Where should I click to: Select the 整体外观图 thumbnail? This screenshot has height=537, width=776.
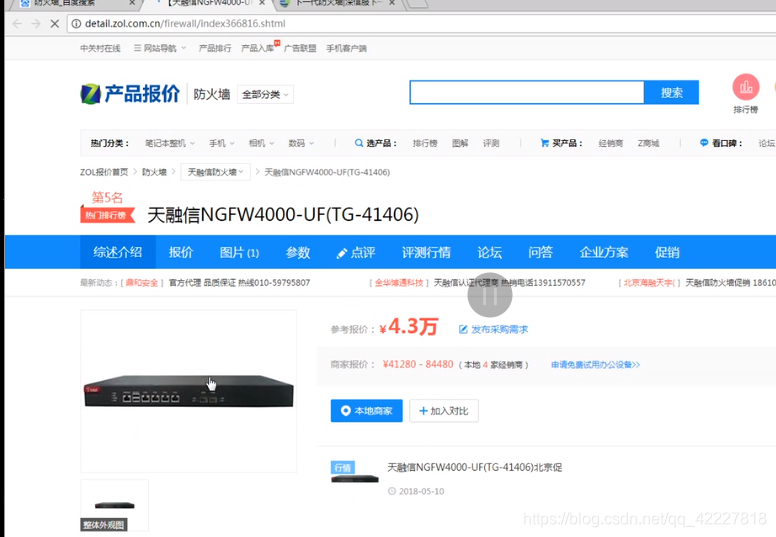click(x=114, y=505)
